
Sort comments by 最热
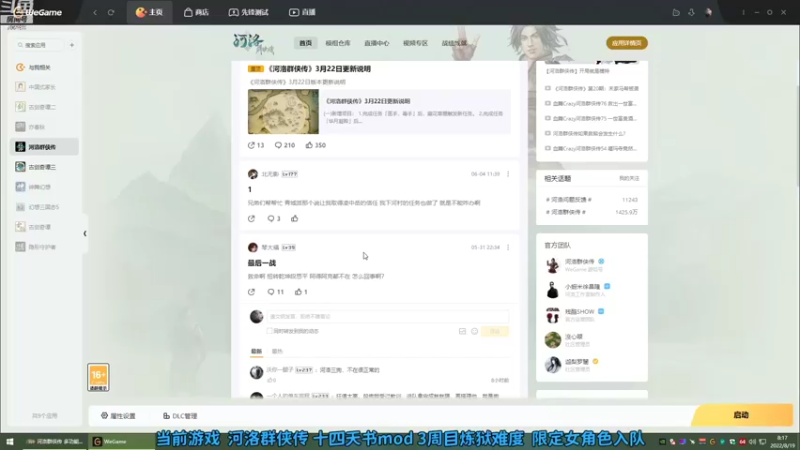coord(277,352)
